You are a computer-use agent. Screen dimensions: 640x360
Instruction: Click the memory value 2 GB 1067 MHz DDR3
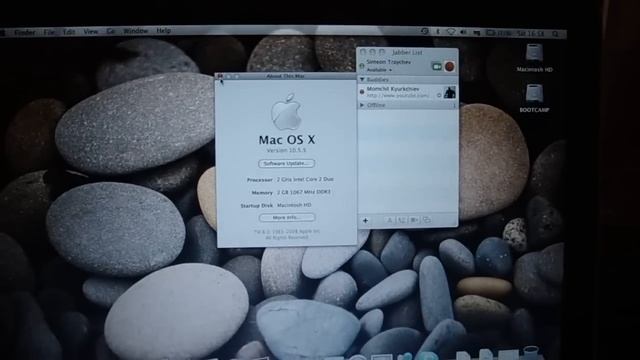304,192
